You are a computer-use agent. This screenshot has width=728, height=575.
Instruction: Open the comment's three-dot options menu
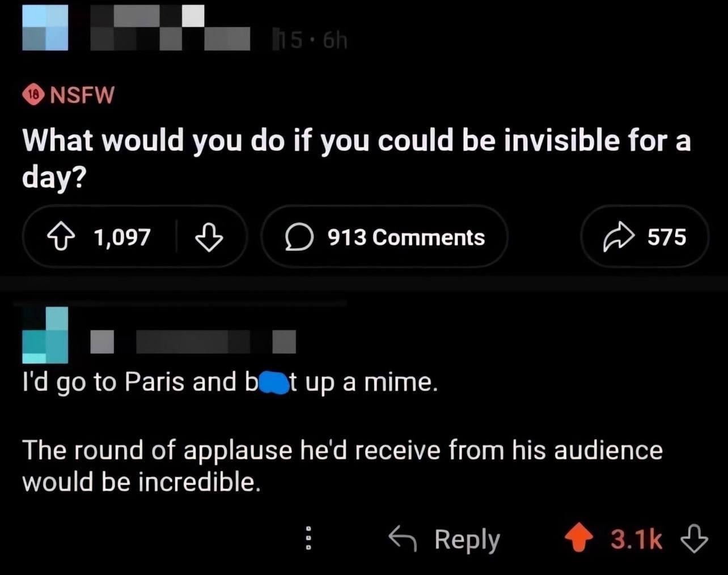[308, 539]
